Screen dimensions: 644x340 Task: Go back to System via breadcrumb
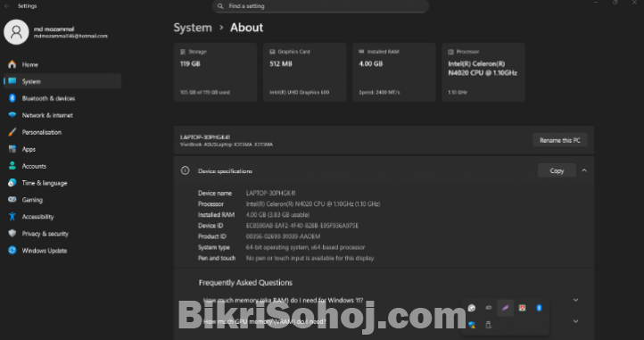click(193, 28)
